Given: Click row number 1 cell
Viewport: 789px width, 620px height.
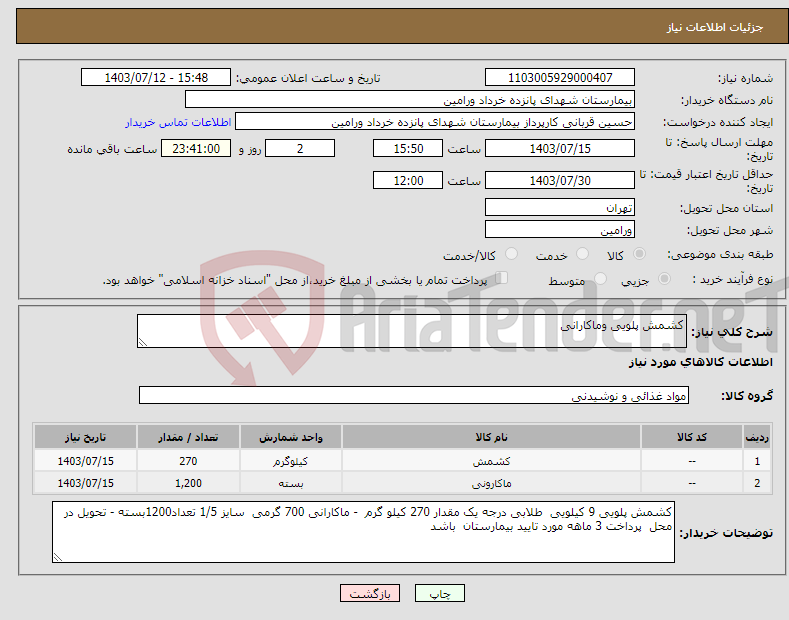Looking at the screenshot, I should click(757, 461).
